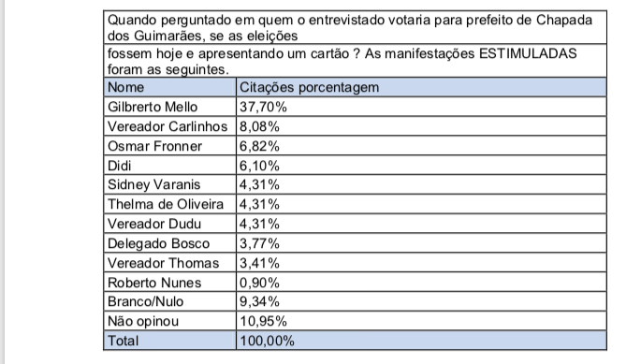Click the Thelma de Oliveira cell

[x=169, y=204]
